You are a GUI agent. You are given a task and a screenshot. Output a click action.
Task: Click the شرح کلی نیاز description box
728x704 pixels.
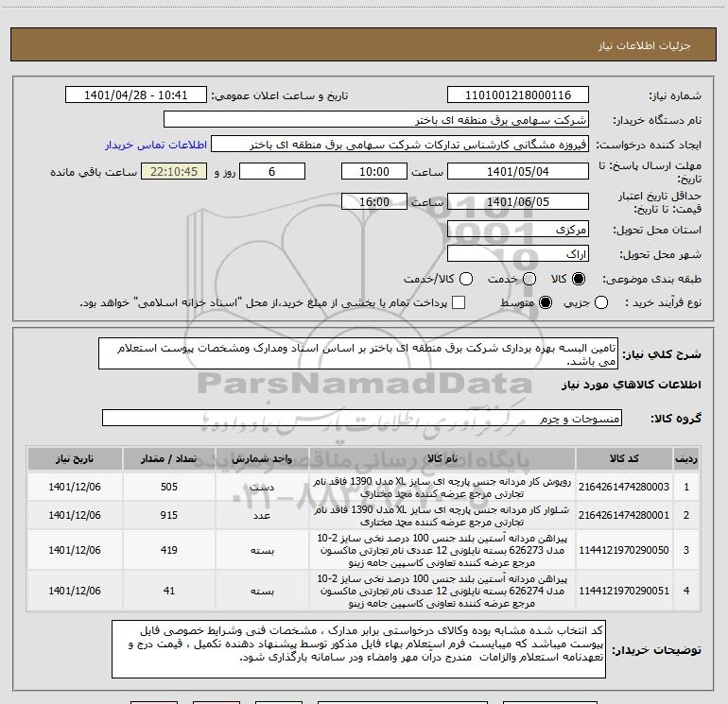[x=358, y=354]
